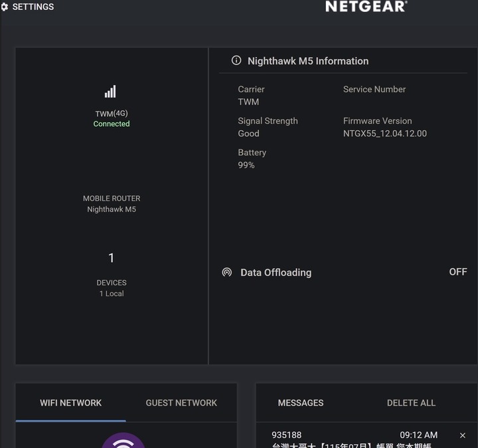The width and height of the screenshot is (478, 448).
Task: Open the message from sender 935188
Action: click(287, 435)
